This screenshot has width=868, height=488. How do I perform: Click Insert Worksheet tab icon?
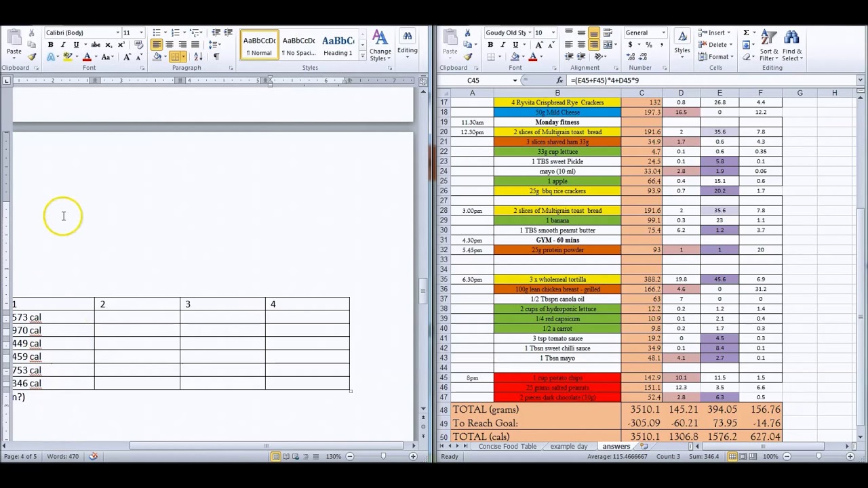pyautogui.click(x=644, y=447)
